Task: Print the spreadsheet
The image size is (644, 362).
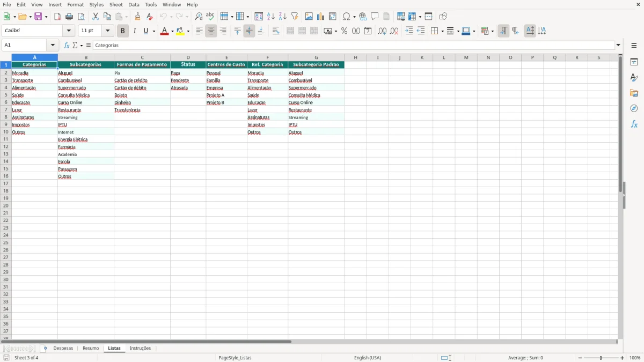Action: tap(69, 17)
